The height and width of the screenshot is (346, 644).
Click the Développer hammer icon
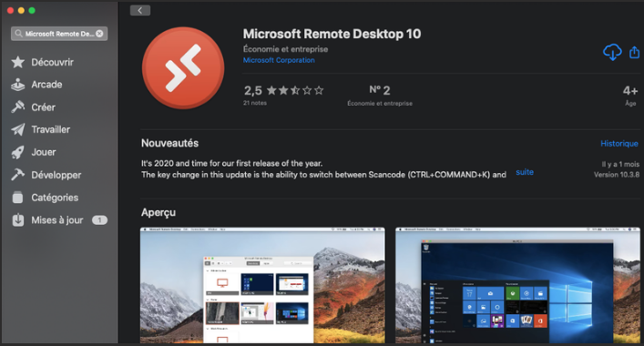(x=17, y=175)
